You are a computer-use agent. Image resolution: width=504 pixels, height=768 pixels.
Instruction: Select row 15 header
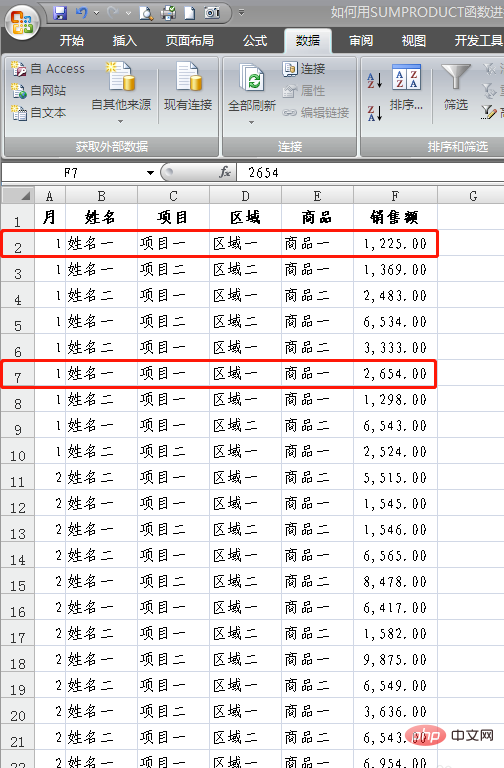click(18, 583)
